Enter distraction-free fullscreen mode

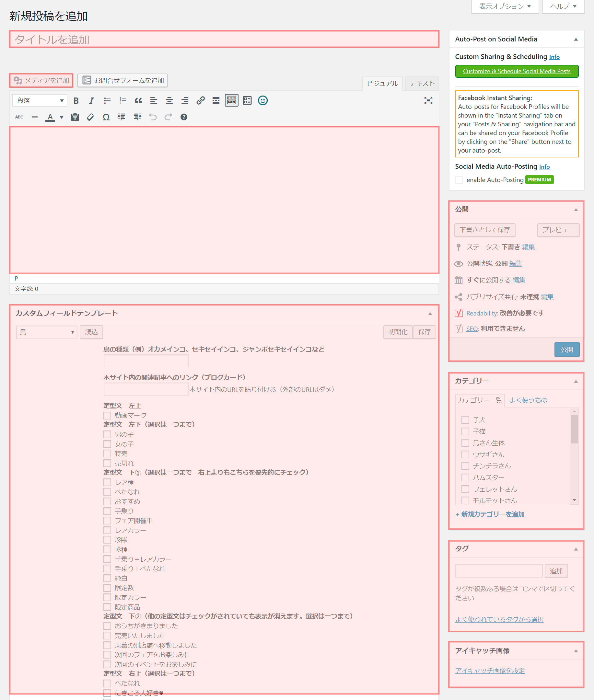[x=428, y=101]
